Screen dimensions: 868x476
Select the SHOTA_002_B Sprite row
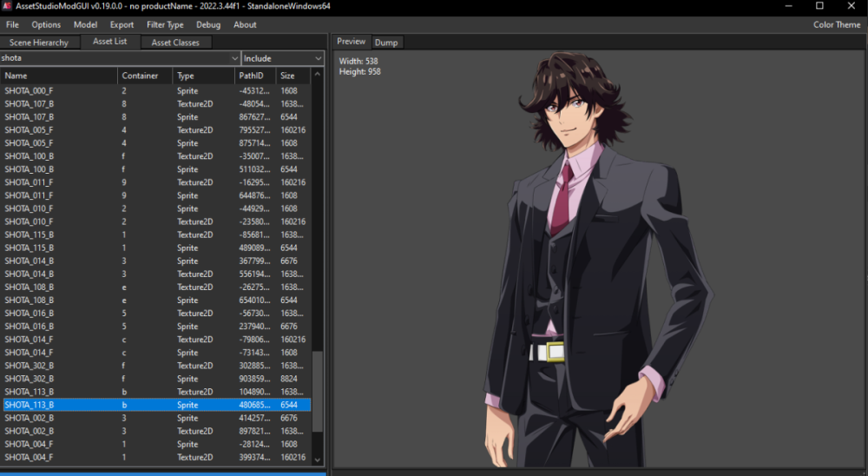point(156,418)
